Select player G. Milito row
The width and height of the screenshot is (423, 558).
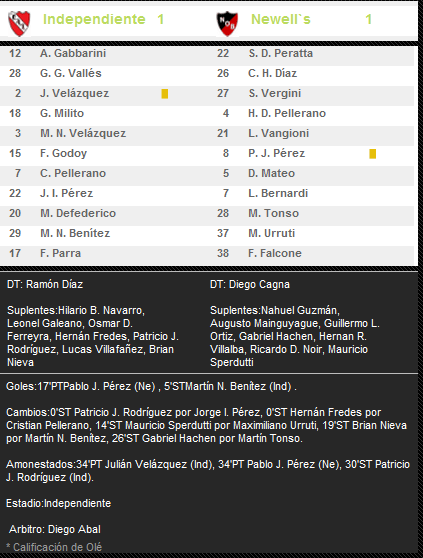[x=103, y=113]
